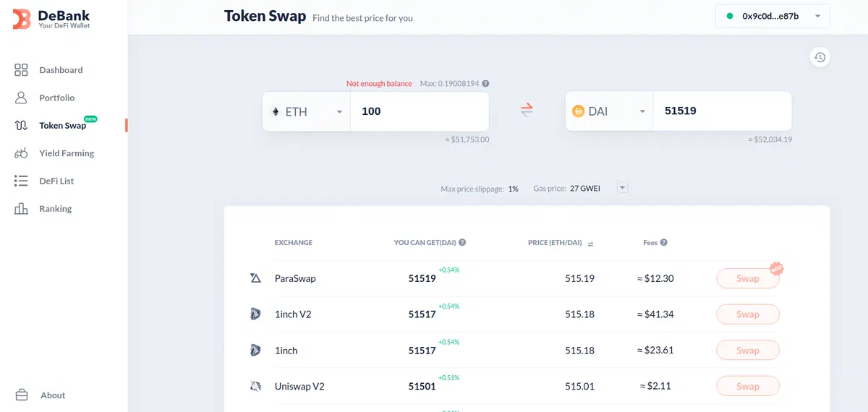The height and width of the screenshot is (412, 868).
Task: Swap via ParaSwap button
Action: tap(748, 278)
